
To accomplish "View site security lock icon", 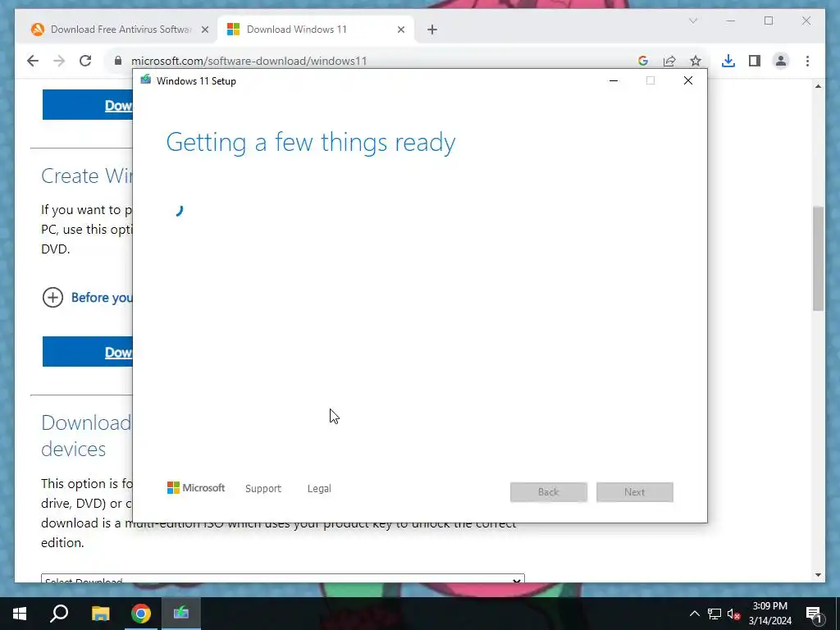I will tap(118, 61).
